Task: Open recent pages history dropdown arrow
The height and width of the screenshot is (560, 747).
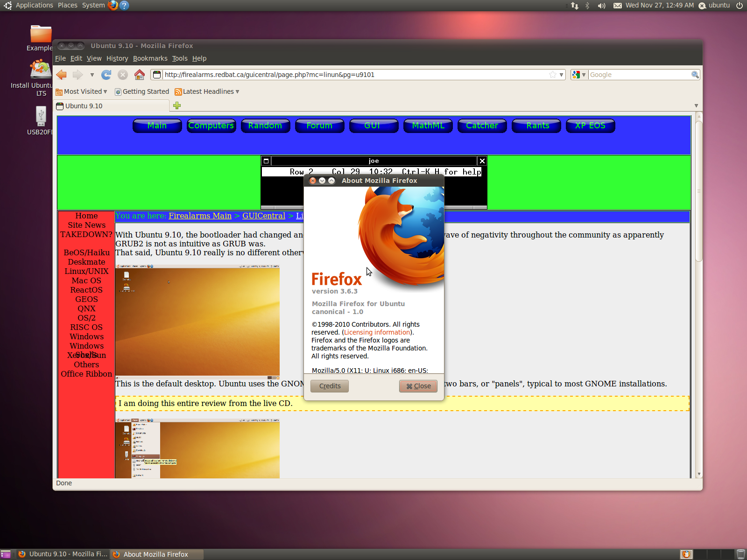Action: click(92, 75)
